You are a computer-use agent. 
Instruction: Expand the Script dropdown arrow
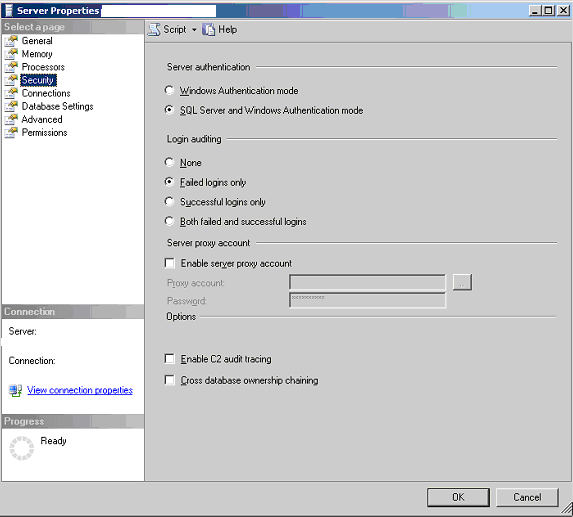tap(194, 30)
